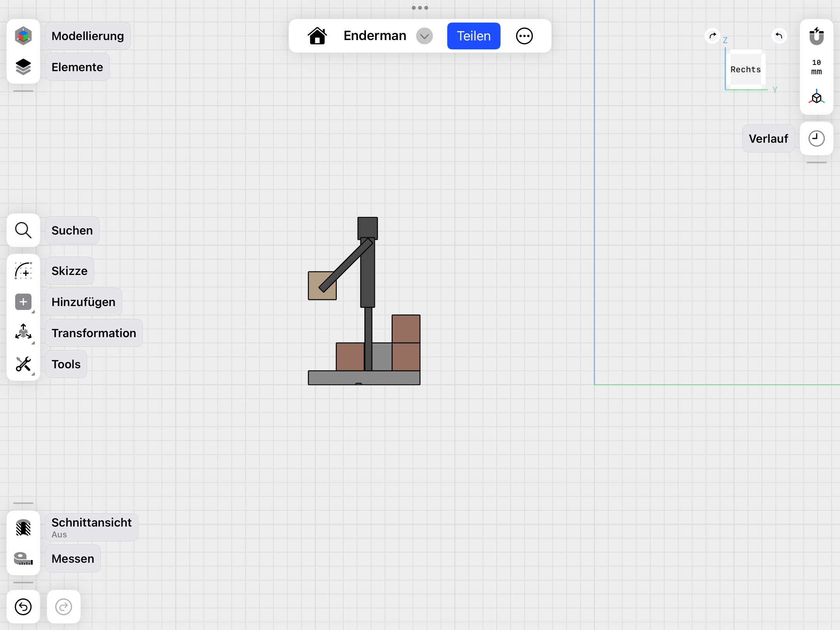Open the Elemente layers icon

pos(23,67)
